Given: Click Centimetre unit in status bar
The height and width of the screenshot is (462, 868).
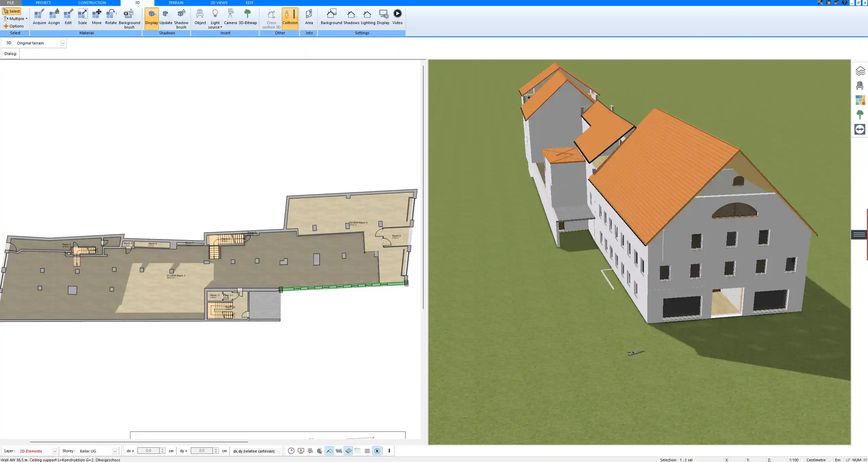Looking at the screenshot, I should pyautogui.click(x=816, y=460).
